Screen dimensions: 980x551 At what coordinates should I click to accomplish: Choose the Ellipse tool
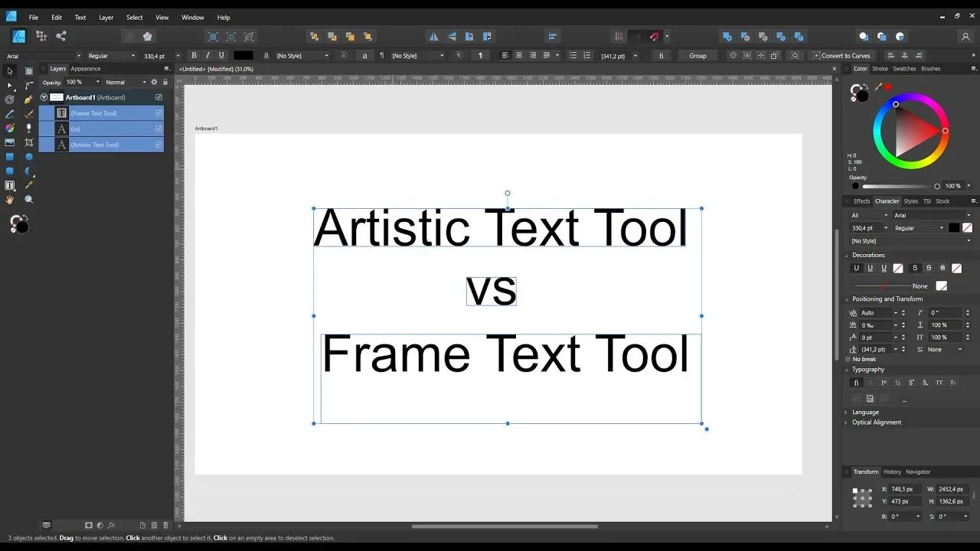click(x=28, y=155)
